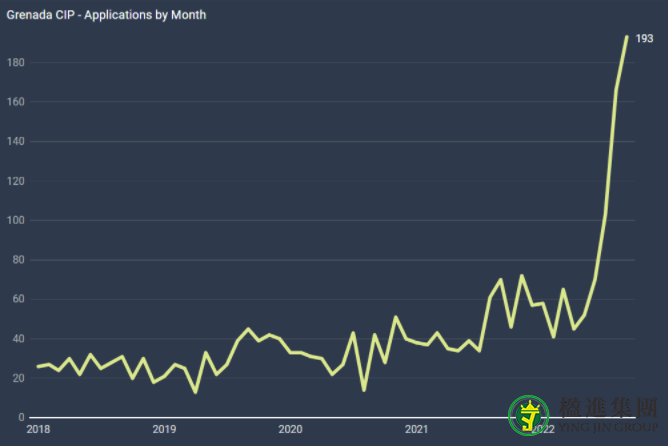This screenshot has height=446, width=668.
Task: Click the y-axis label '40'
Action: 19,339
